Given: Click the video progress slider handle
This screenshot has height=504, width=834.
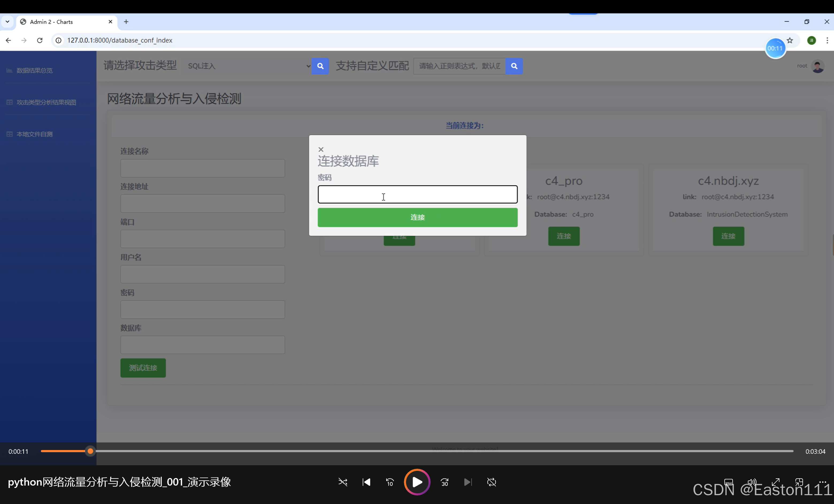Looking at the screenshot, I should point(90,451).
